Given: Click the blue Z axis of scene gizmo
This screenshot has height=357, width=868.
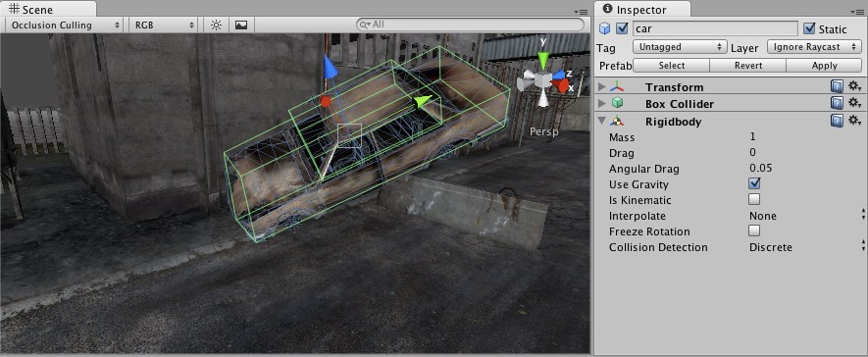Looking at the screenshot, I should coord(559,75).
